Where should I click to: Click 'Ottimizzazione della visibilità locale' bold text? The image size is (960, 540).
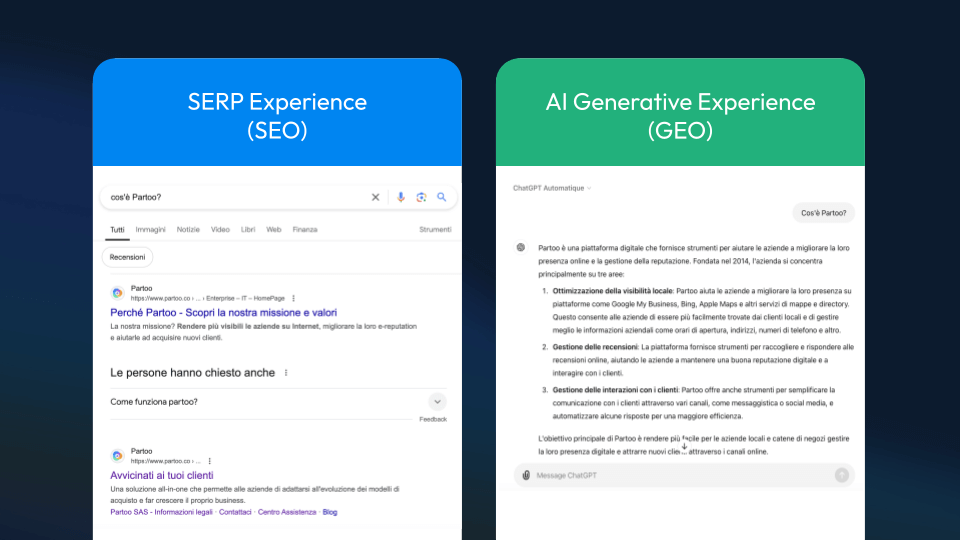pyautogui.click(x=612, y=291)
